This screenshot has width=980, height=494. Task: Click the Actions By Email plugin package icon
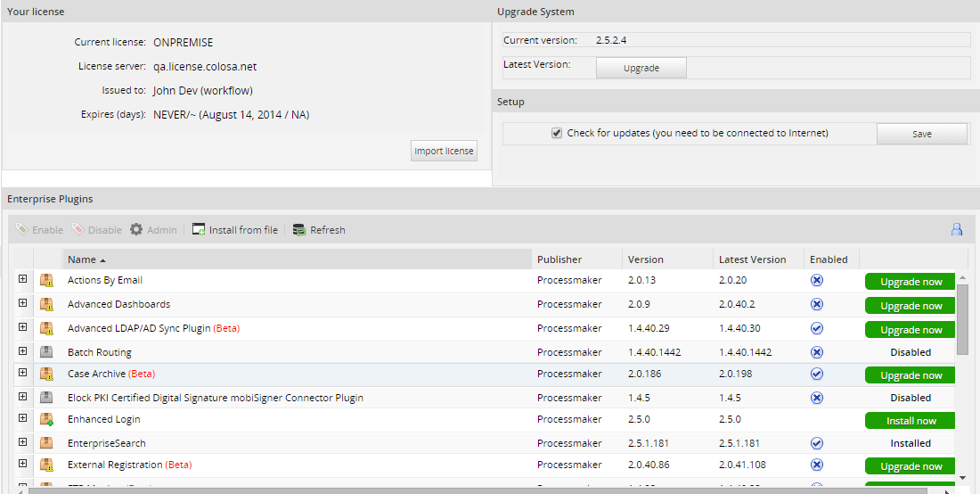[x=46, y=281]
